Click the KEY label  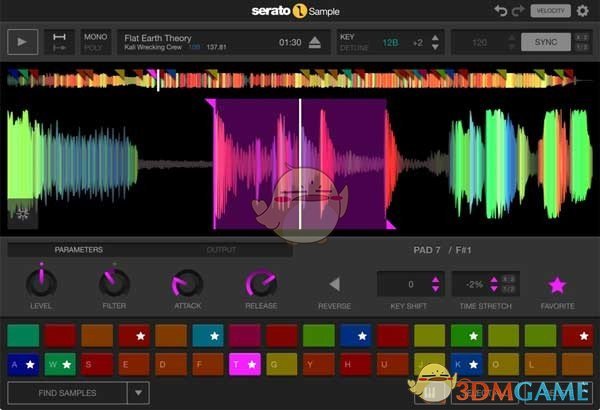click(347, 37)
